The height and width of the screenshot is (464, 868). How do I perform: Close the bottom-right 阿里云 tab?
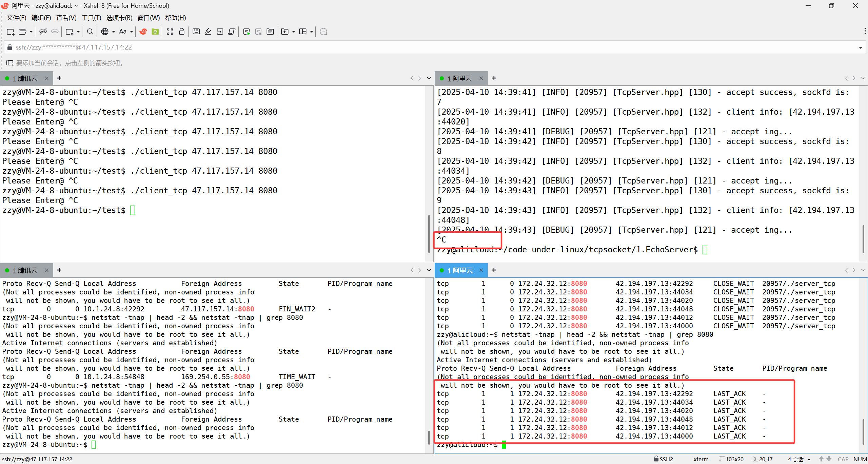(x=481, y=270)
